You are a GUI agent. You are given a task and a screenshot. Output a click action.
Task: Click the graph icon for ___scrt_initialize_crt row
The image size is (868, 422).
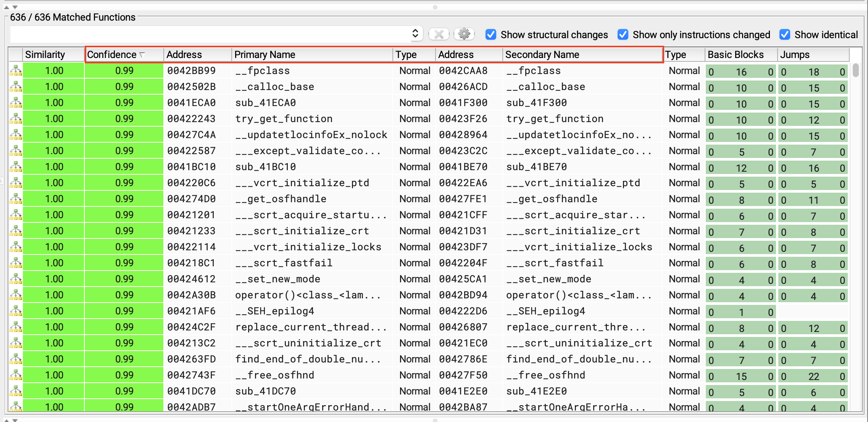[16, 231]
